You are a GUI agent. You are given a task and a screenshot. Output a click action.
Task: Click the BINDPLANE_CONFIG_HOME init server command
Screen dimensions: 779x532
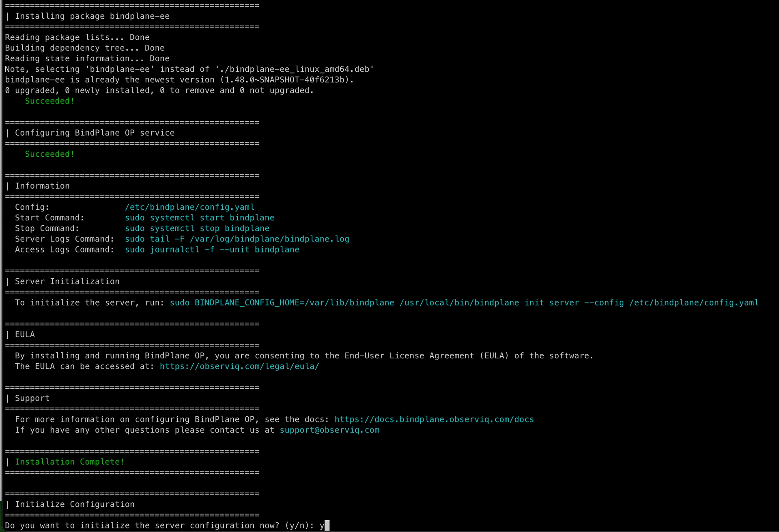pyautogui.click(x=464, y=303)
